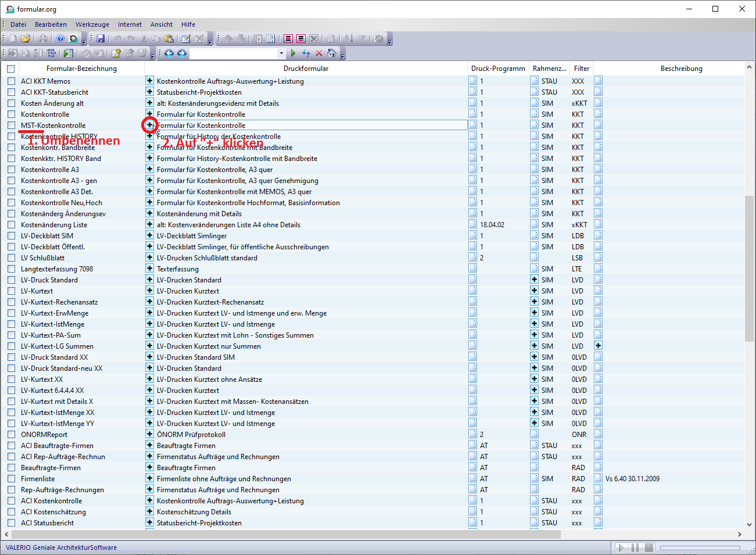Image resolution: width=756 pixels, height=555 pixels.
Task: Tick the checkbox for MST-Kostenkontrolle row
Action: point(11,126)
